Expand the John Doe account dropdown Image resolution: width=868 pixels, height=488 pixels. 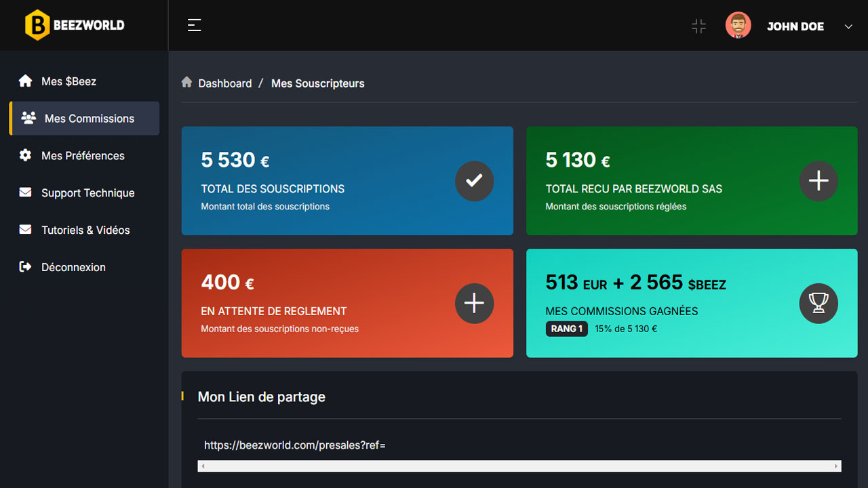coord(848,26)
